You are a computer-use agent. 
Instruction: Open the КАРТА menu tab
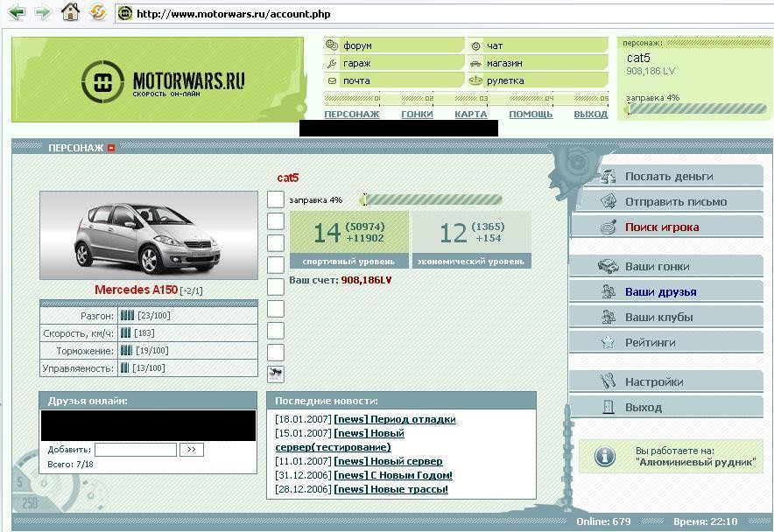tap(471, 114)
